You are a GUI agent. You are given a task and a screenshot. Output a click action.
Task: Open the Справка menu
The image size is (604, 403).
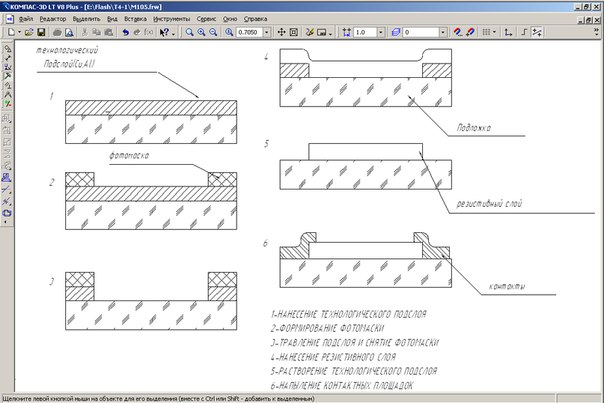pyautogui.click(x=255, y=19)
